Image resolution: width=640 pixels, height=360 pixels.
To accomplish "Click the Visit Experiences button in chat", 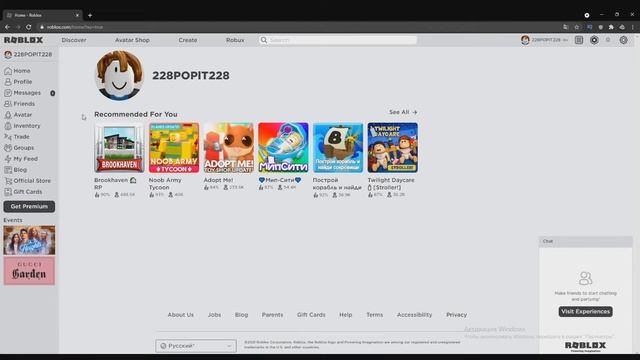I will click(585, 311).
